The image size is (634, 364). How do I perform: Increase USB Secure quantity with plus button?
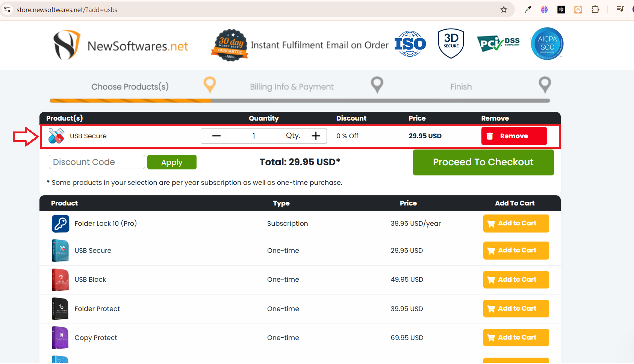(x=316, y=136)
